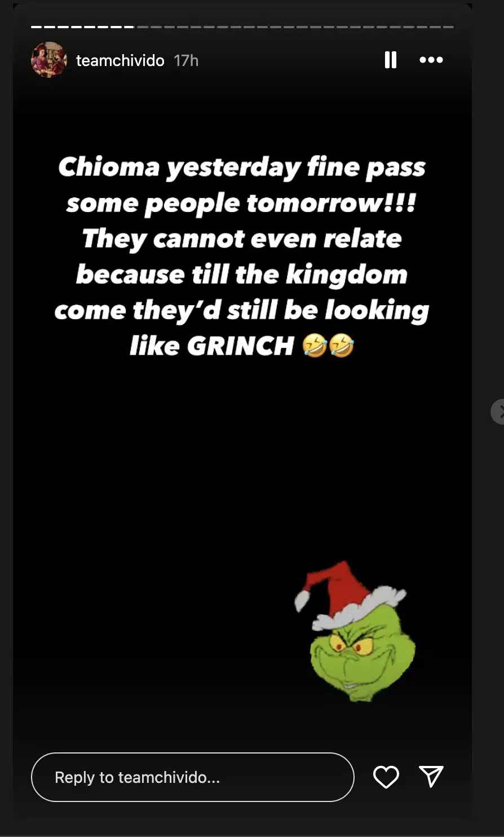Open the three-dot more options menu

[431, 60]
